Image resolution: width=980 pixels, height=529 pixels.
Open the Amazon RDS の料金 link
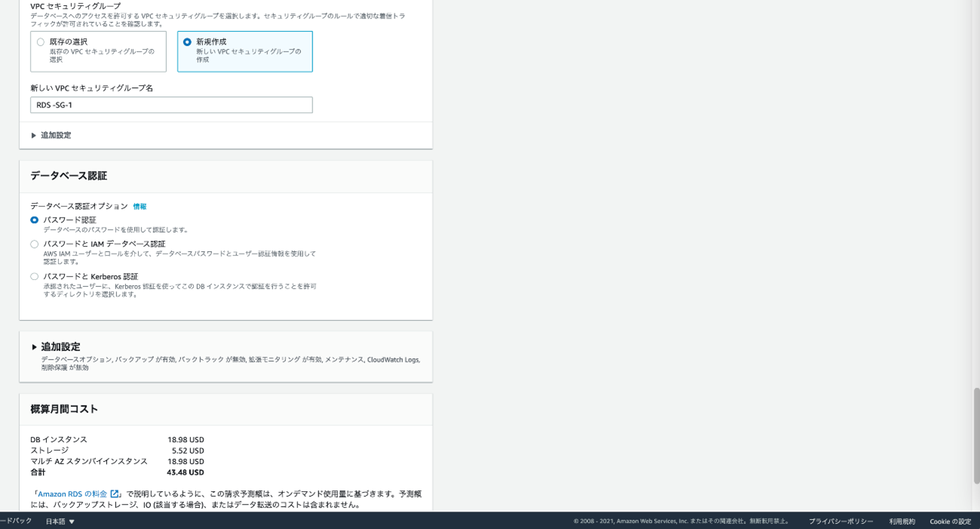(x=72, y=494)
